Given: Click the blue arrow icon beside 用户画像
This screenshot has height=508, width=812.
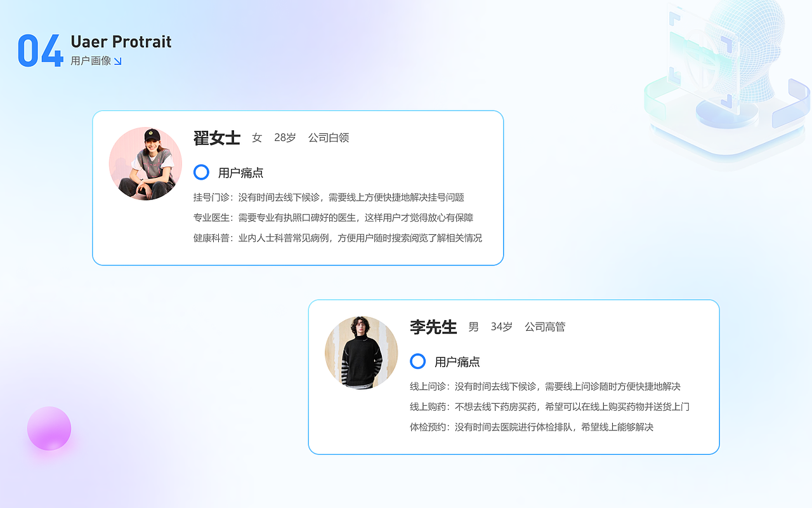Looking at the screenshot, I should (117, 61).
